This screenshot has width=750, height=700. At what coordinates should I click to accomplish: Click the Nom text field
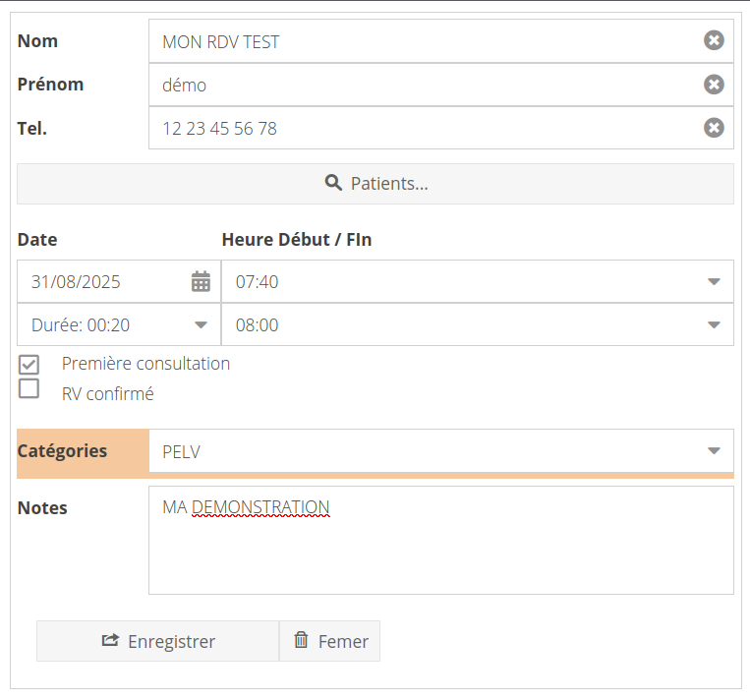(x=423, y=41)
